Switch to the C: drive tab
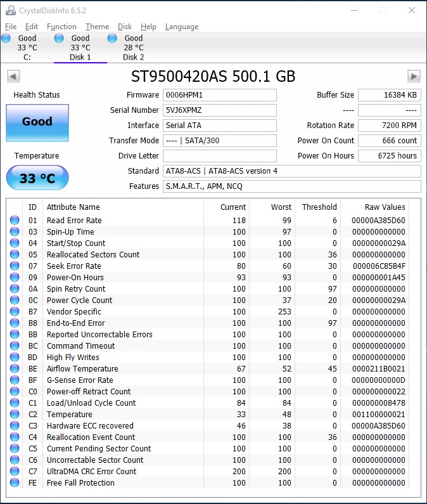This screenshot has height=504, width=427. (27, 48)
